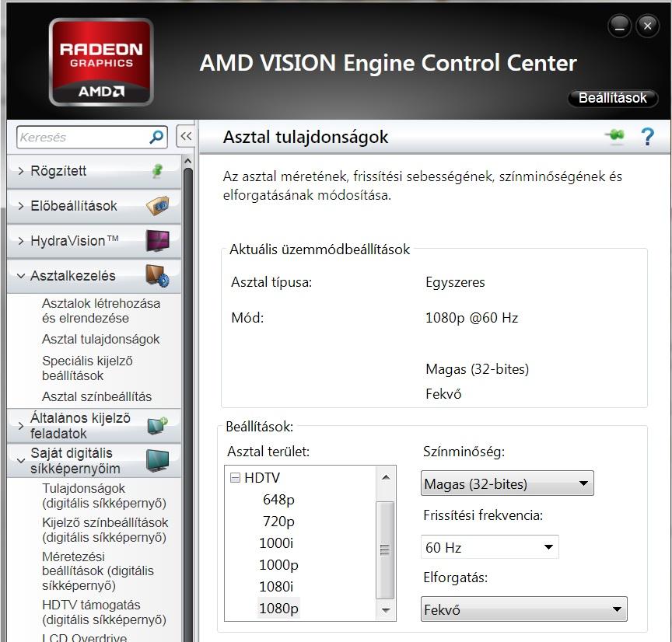Expand Általános kijelző feladatok section
Screen dimensions: 672x642
coord(94,426)
